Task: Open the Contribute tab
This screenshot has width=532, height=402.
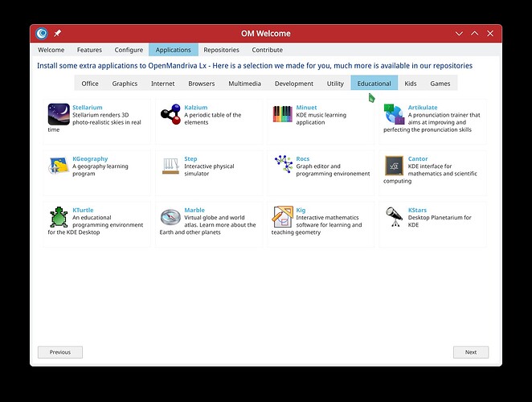Action: [x=267, y=50]
